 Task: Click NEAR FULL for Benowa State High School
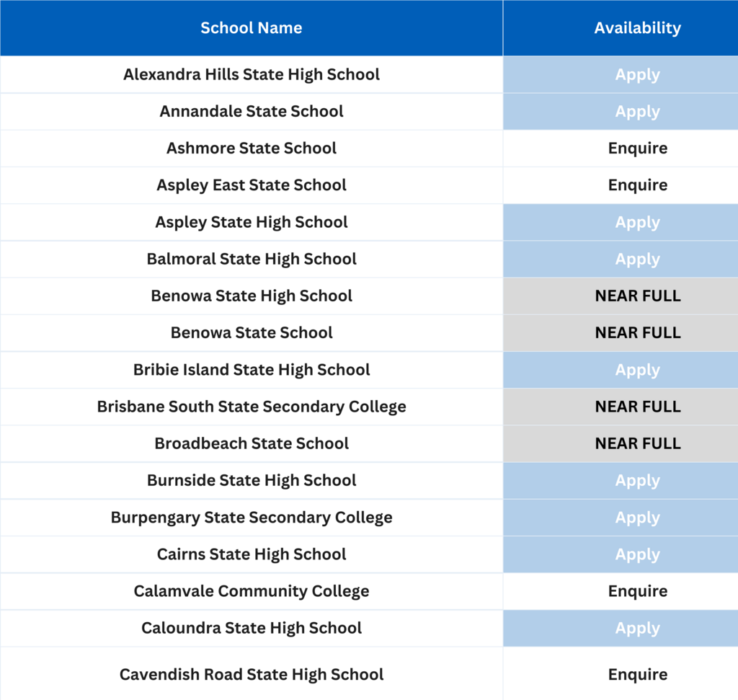pos(637,296)
